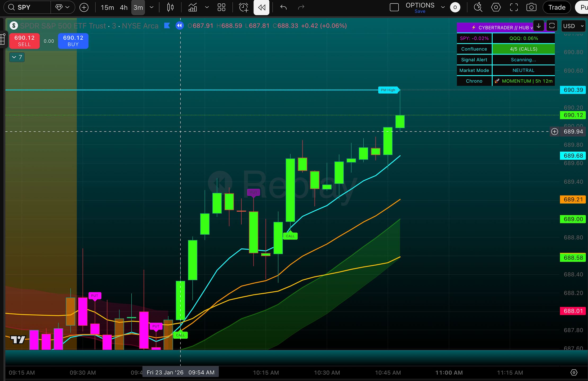588x381 pixels.
Task: Save the layout via the Save link
Action: [420, 11]
